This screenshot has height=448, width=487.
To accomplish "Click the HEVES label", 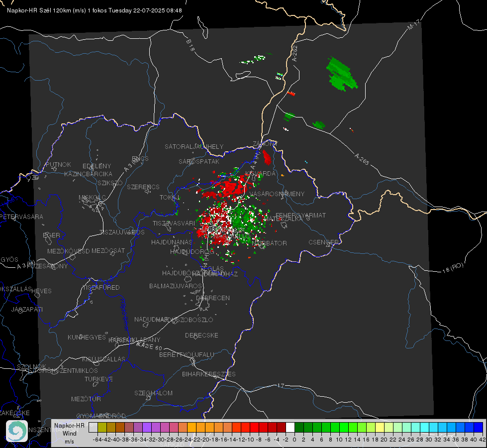I will [x=42, y=291].
